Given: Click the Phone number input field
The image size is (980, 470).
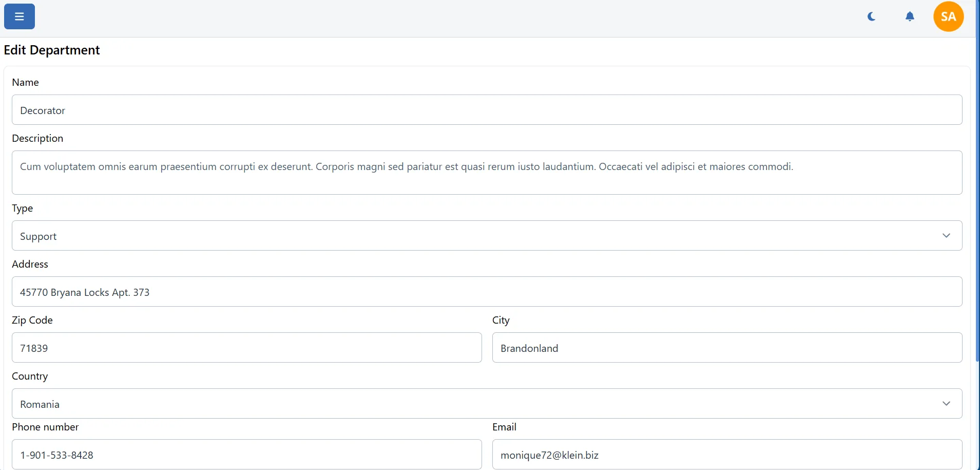Looking at the screenshot, I should coord(246,455).
